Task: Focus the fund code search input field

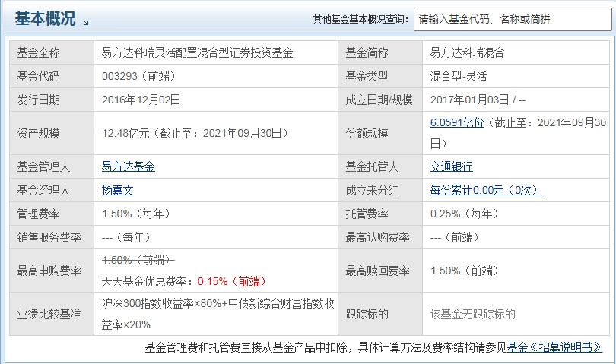Action: pos(513,19)
